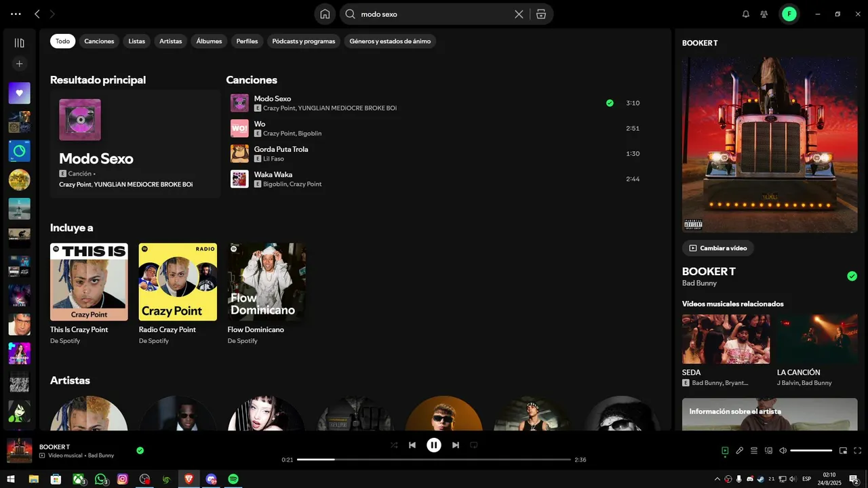Toggle saved check on Modo Sexo song row

coord(610,103)
